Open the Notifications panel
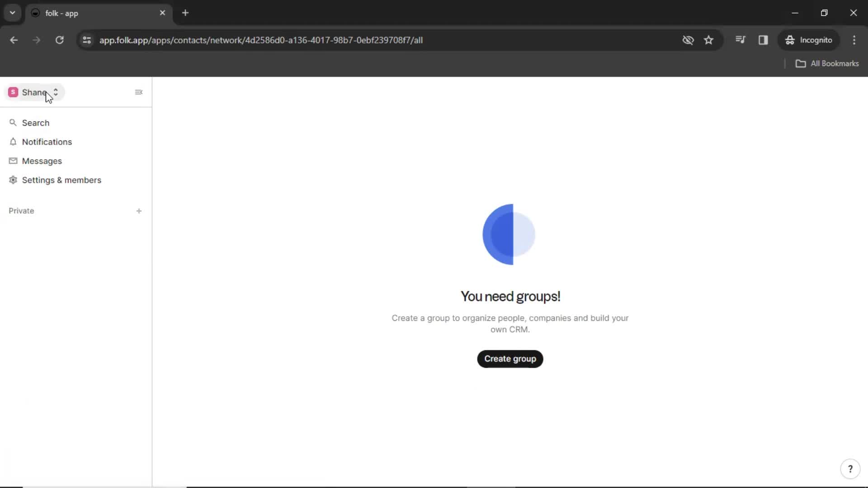This screenshot has width=868, height=488. click(47, 142)
